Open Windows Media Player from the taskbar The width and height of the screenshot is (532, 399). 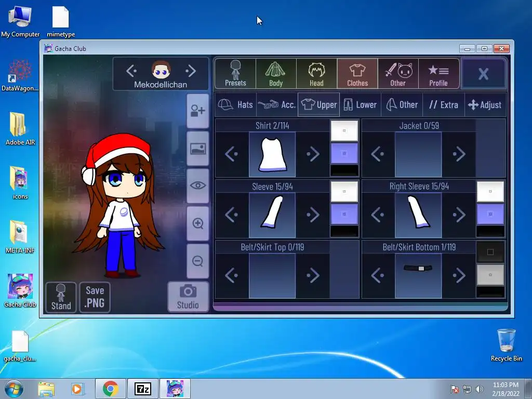pos(77,389)
